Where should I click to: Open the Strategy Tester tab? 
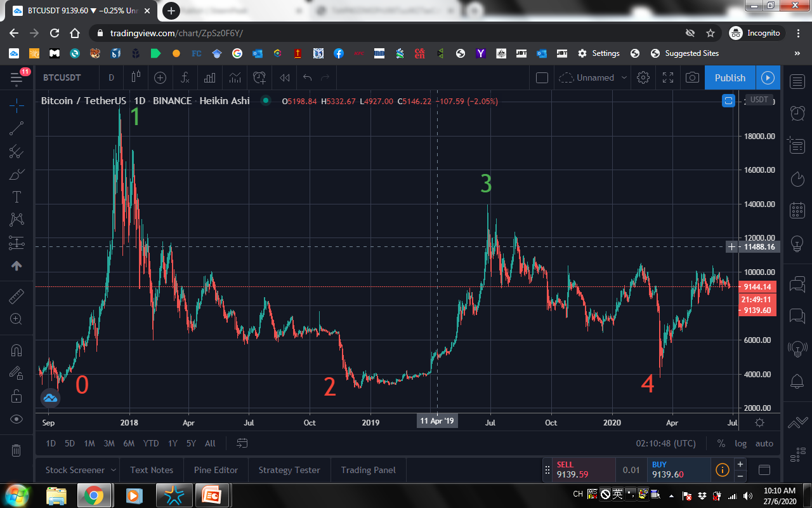tap(289, 470)
